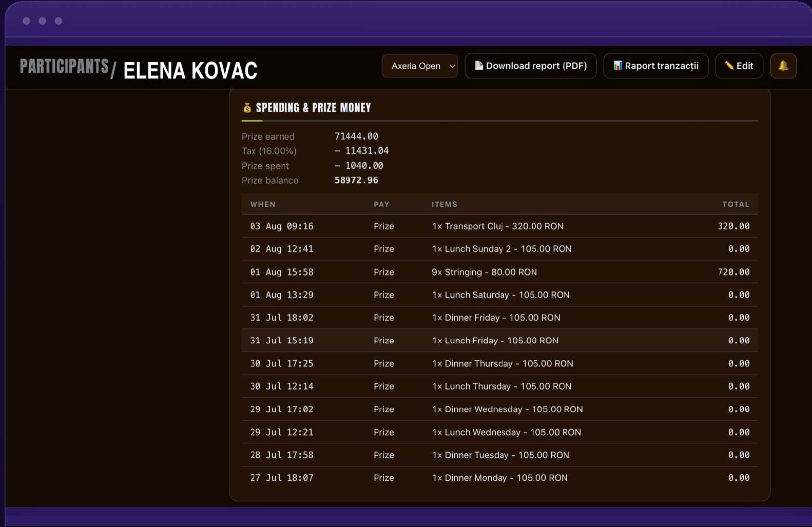Click the Lunch Friday - 105.00 RON item
This screenshot has width=812, height=527.
click(x=495, y=341)
